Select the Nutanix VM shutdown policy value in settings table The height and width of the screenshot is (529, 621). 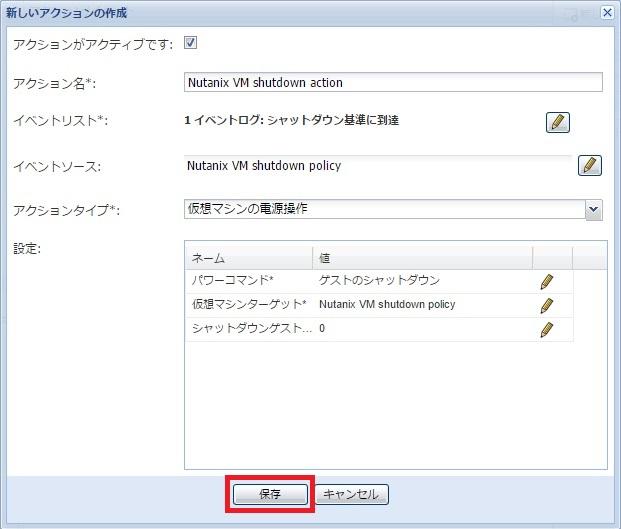tap(387, 304)
